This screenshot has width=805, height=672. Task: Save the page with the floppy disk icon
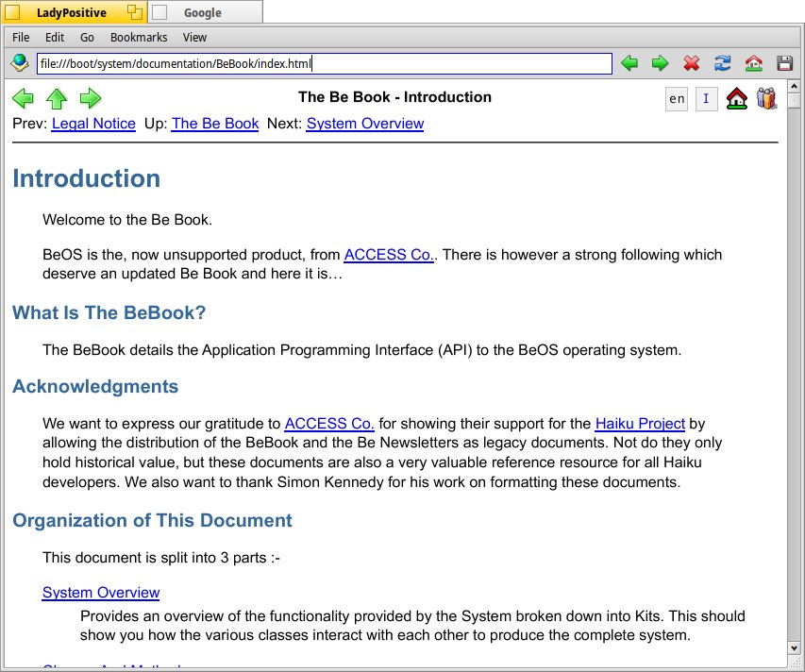[784, 63]
